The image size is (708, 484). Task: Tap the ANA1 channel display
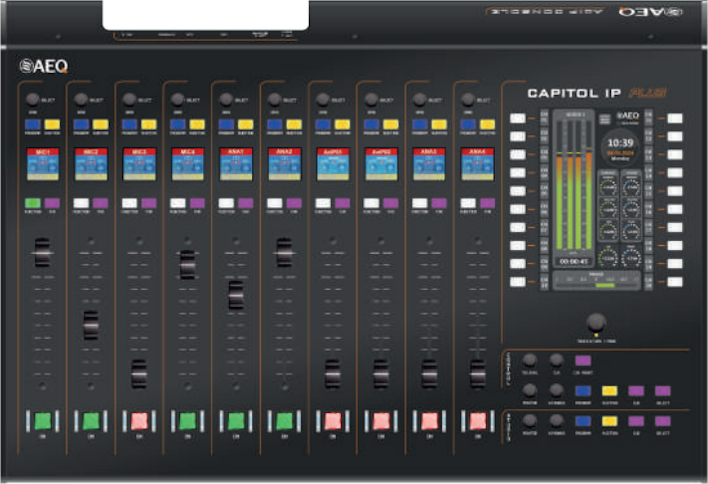click(x=236, y=164)
